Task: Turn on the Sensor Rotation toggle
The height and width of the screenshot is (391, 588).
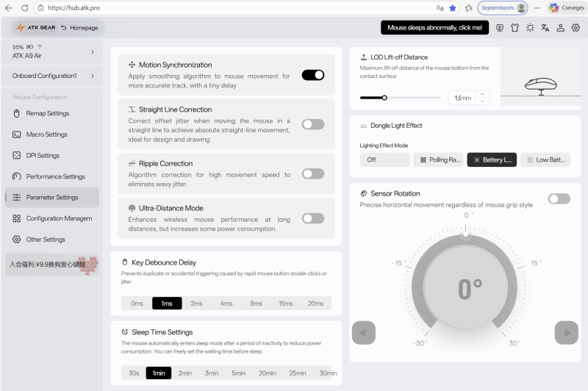Action: [559, 198]
